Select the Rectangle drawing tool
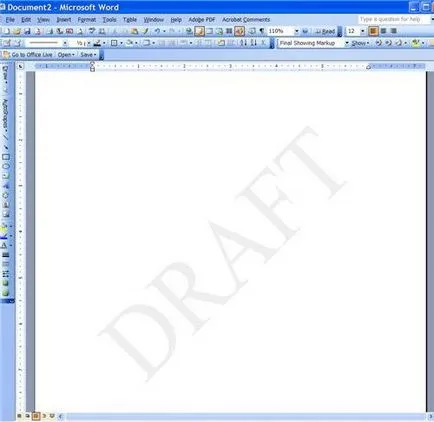This screenshot has height=422, width=434. pyautogui.click(x=6, y=157)
